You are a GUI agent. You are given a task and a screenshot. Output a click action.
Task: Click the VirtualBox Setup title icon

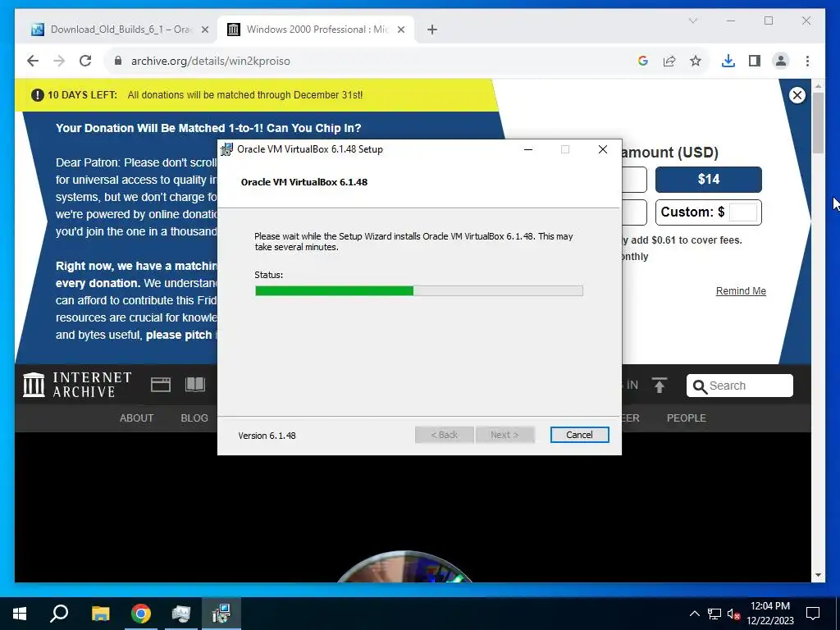tap(227, 149)
